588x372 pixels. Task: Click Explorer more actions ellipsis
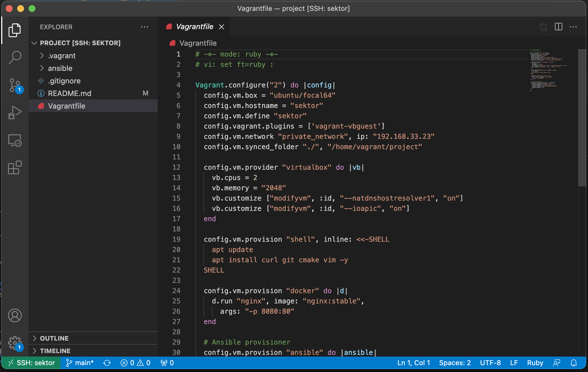point(145,27)
